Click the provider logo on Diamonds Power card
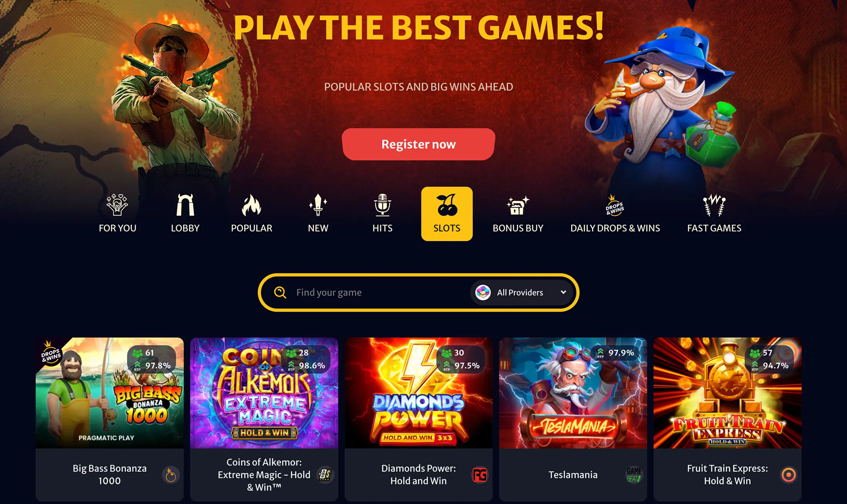 pos(480,475)
